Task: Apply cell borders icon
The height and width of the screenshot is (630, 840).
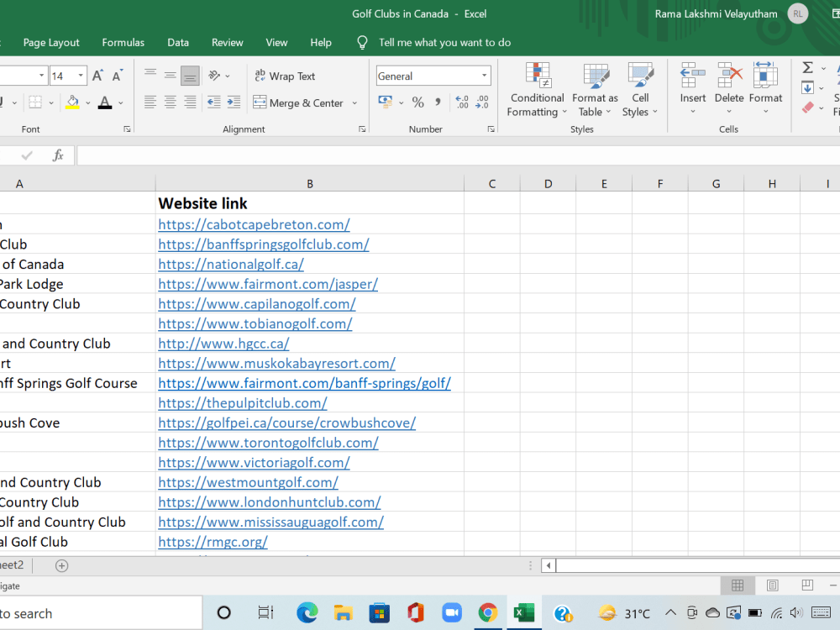Action: coord(35,102)
